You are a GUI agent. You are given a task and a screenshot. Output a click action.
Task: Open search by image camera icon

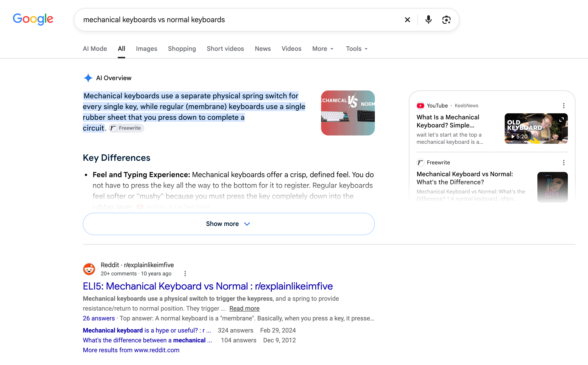(446, 19)
